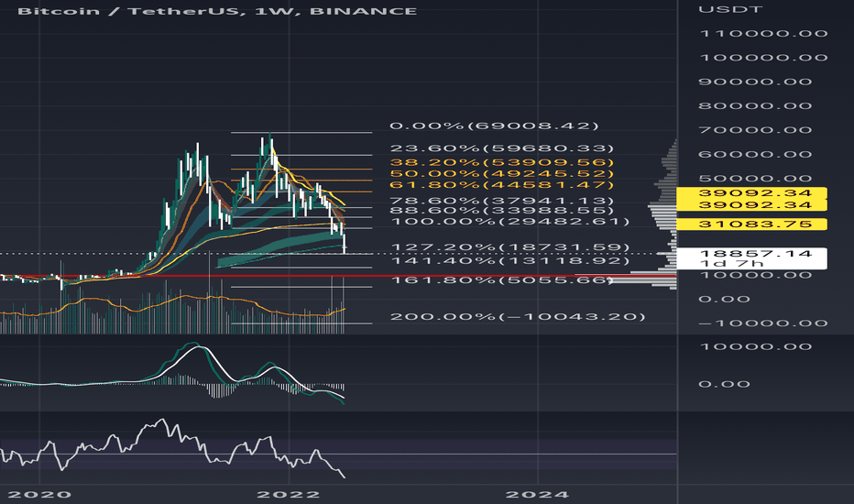Click the 1d 7h countdown label

pos(731,264)
